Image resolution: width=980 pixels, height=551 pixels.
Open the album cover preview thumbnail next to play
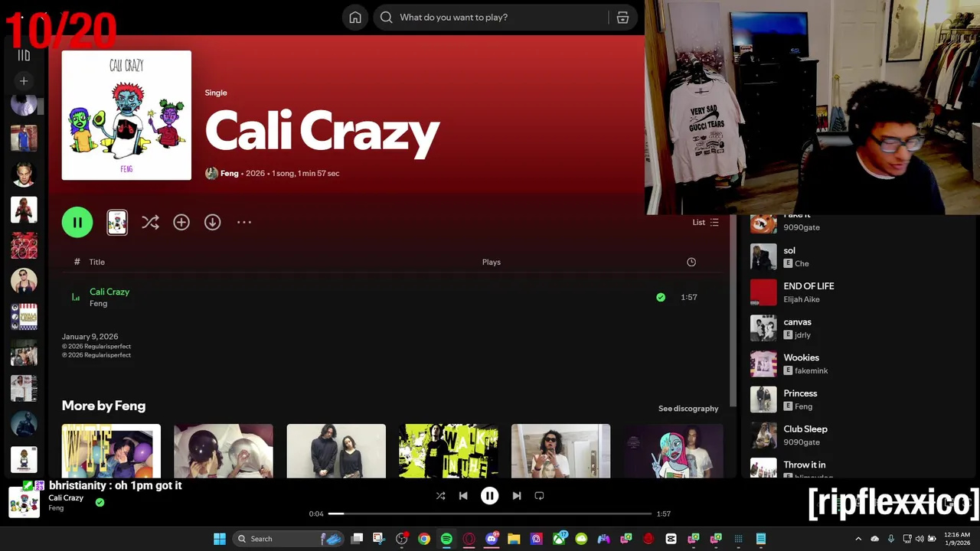[117, 222]
